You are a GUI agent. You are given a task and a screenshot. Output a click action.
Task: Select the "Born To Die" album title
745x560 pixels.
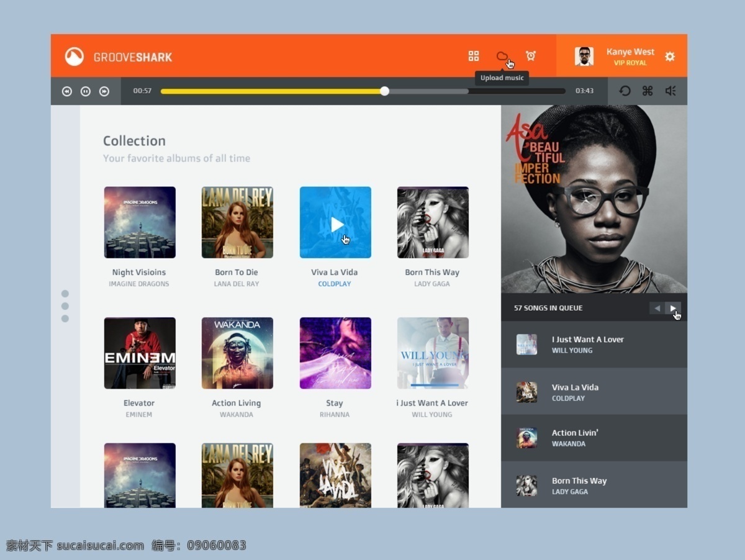point(237,272)
